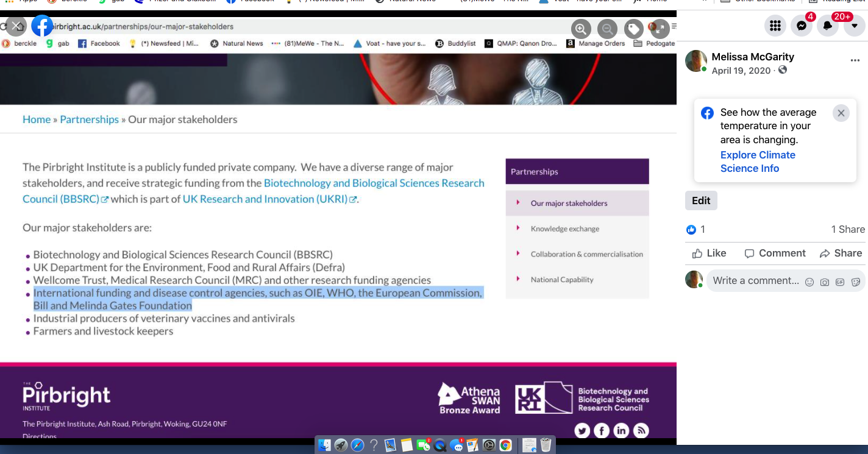The width and height of the screenshot is (868, 454).
Task: Zoom in on the photo
Action: [581, 29]
